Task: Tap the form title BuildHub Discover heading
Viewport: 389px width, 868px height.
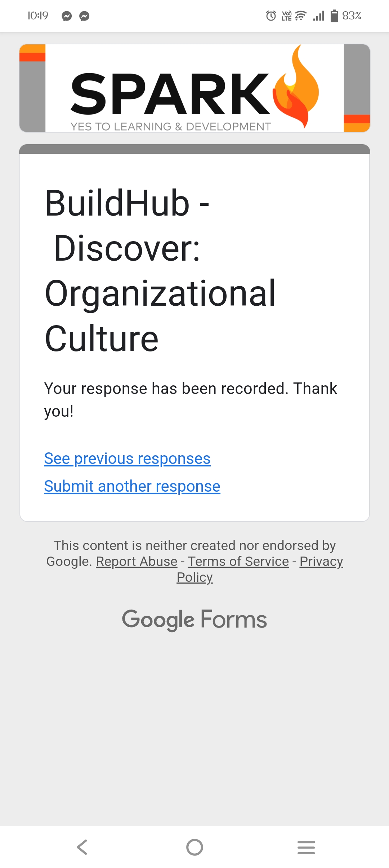Action: pyautogui.click(x=160, y=270)
